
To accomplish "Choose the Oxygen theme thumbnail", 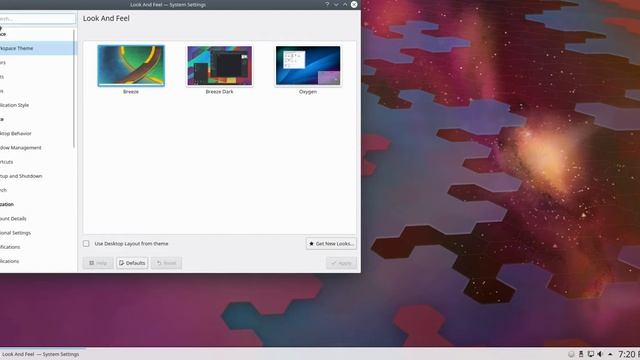I will pyautogui.click(x=308, y=66).
